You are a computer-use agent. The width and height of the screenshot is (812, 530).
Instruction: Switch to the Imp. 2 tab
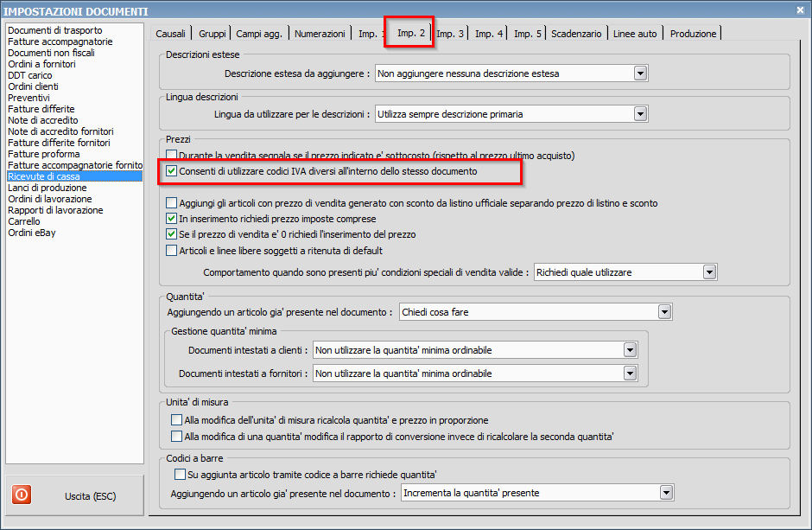tap(410, 33)
